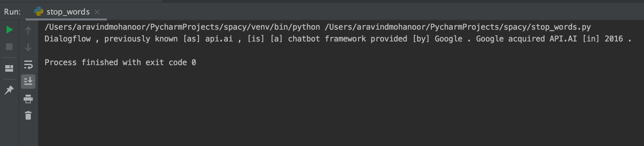Click the stop_words.py file path in output
644x146 pixels.
[458, 27]
